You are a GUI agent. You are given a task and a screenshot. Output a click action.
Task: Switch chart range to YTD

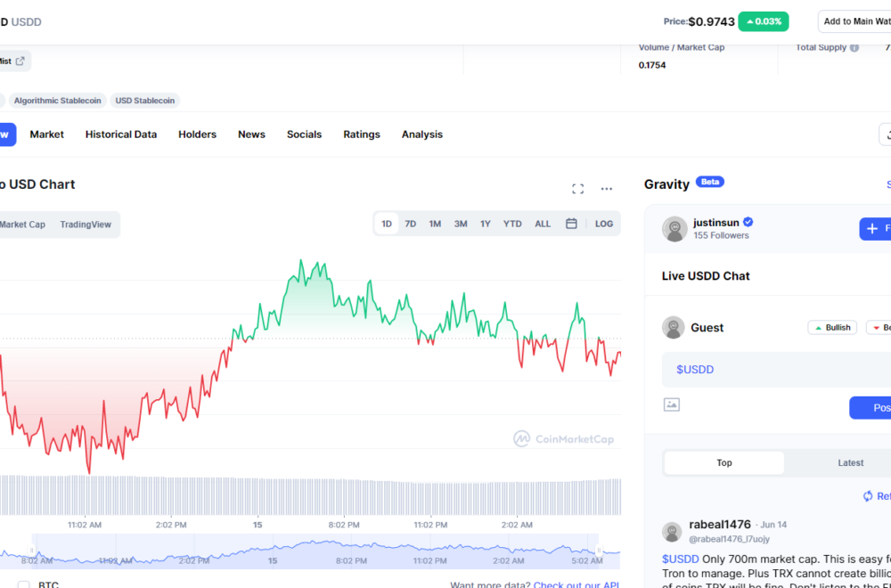pyautogui.click(x=512, y=224)
